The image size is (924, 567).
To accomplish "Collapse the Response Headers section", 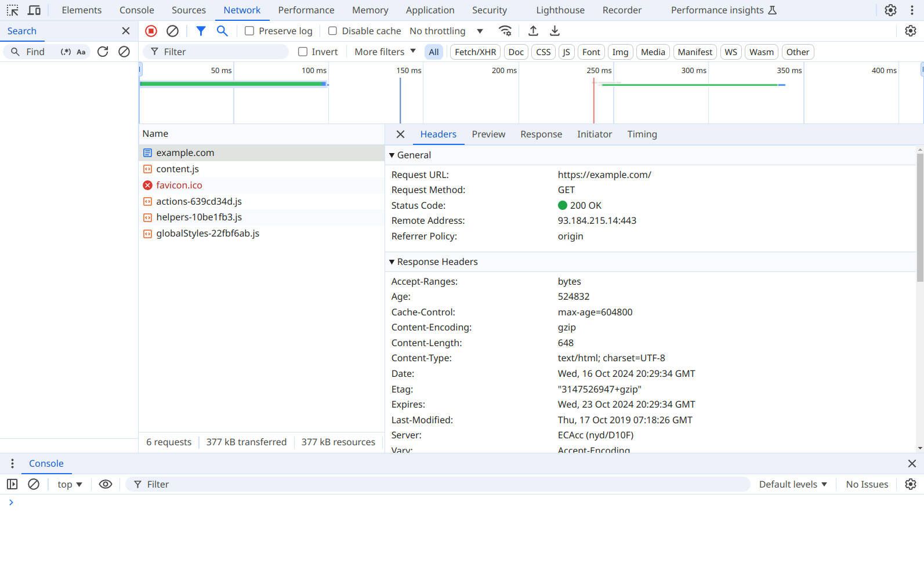I will click(x=392, y=262).
